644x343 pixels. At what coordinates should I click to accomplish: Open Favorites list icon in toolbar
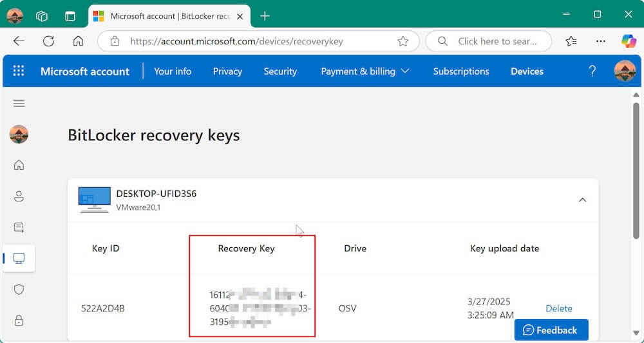(571, 41)
